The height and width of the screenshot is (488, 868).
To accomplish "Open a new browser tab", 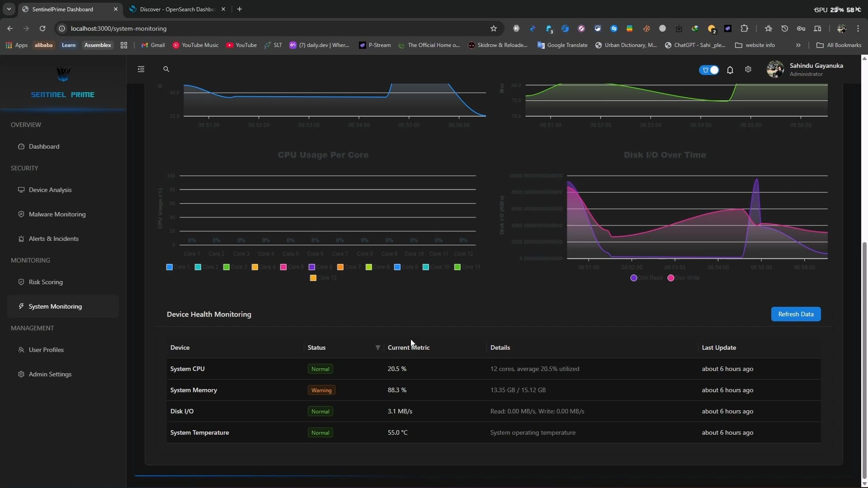I will [240, 9].
